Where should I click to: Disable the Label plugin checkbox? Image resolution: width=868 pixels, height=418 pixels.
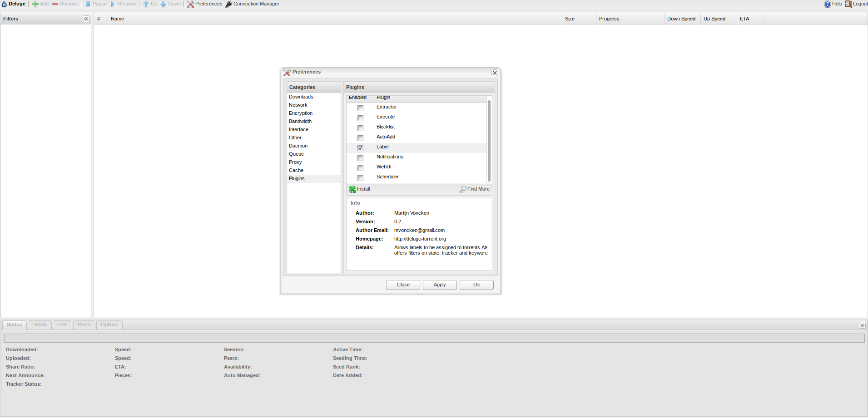pos(360,148)
